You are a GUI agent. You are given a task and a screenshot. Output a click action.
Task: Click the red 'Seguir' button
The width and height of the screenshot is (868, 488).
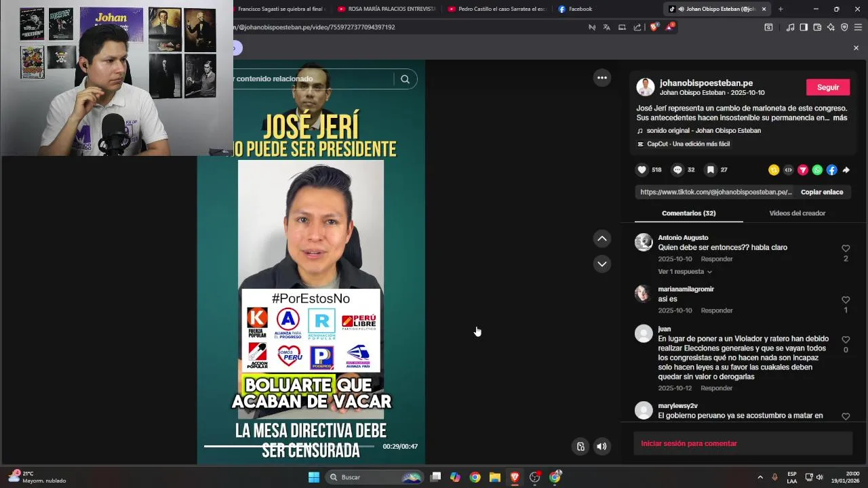828,87
